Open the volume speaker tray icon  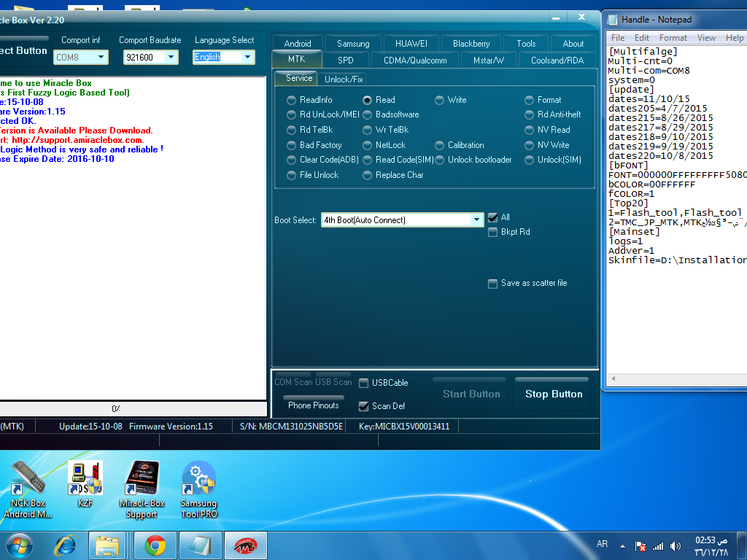click(x=675, y=546)
